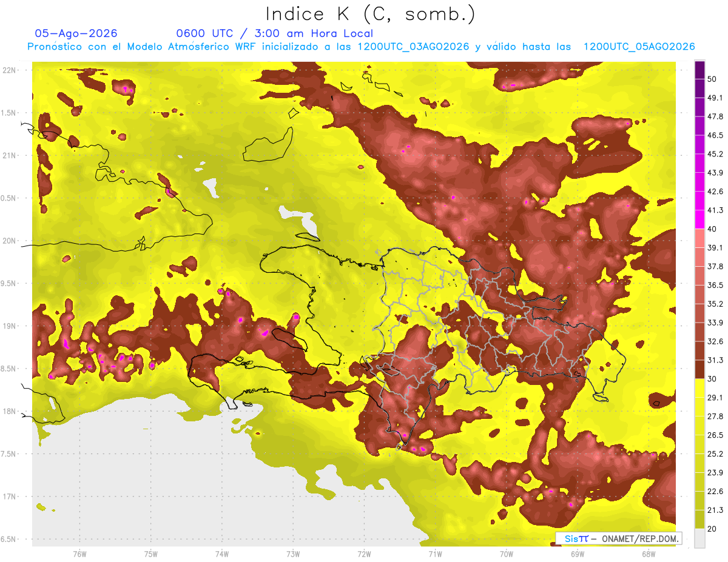This screenshot has width=728, height=562.
Task: Click the colorbar value "35.2"
Action: (x=715, y=304)
